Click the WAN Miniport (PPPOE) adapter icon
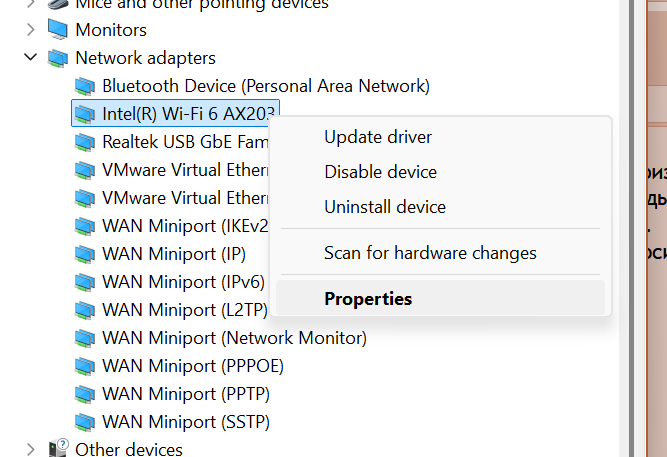 (x=85, y=366)
